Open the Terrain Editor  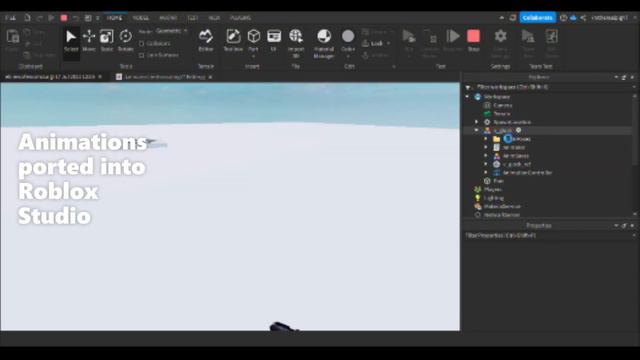(x=206, y=41)
